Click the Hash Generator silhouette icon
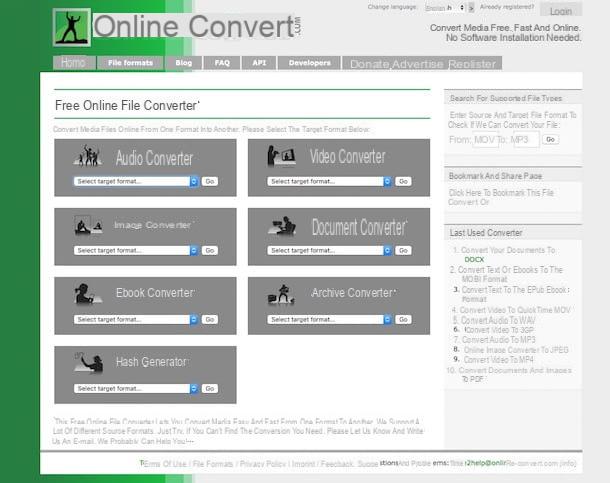Viewport: 610px width, 483px height. tap(89, 362)
